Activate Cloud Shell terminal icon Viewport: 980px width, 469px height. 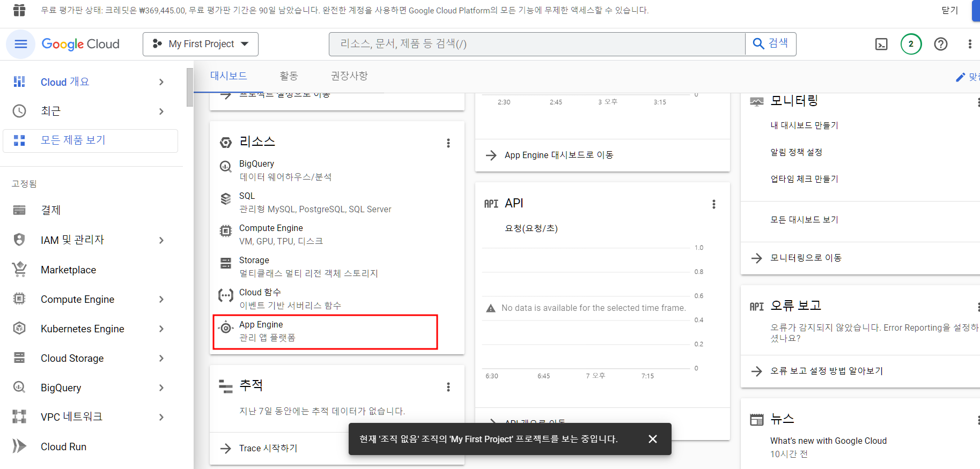881,44
